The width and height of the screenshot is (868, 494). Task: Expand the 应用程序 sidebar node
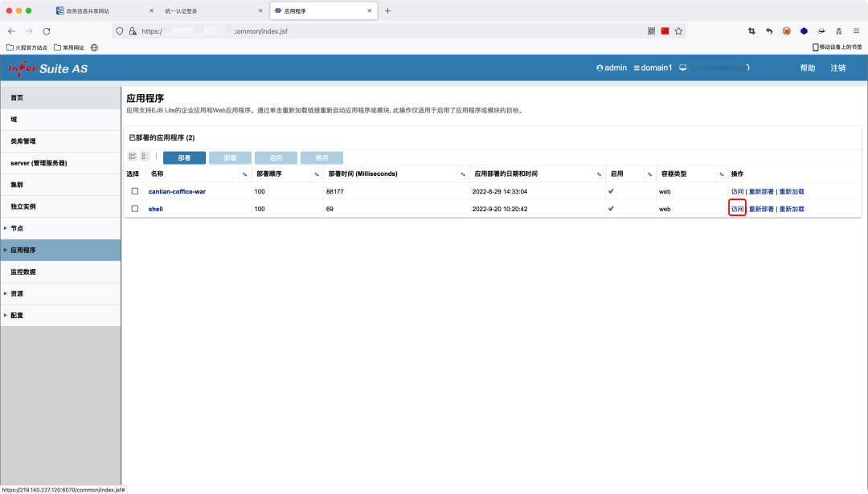(6, 250)
